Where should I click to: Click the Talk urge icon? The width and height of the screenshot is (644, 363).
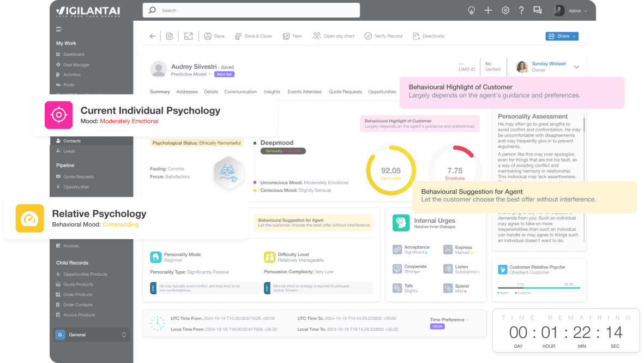397,288
